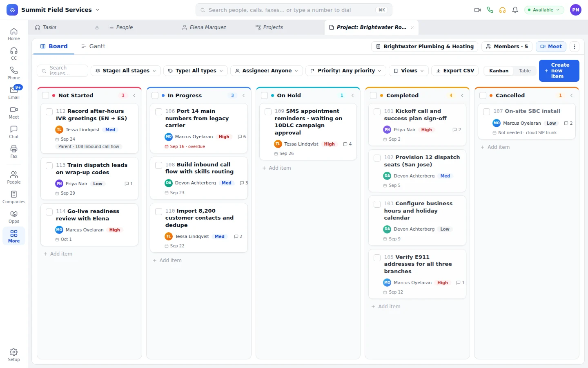Click the Search issues input field

pyautogui.click(x=62, y=71)
